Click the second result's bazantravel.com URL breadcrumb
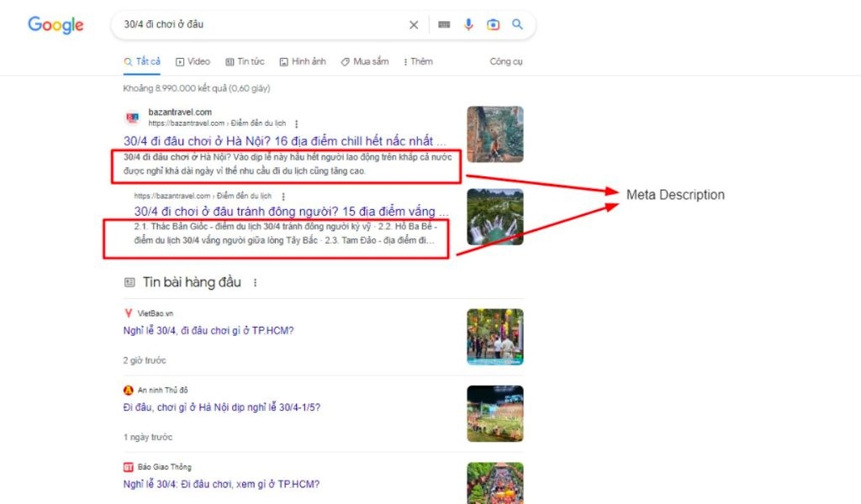This screenshot has height=504, width=861. click(203, 196)
